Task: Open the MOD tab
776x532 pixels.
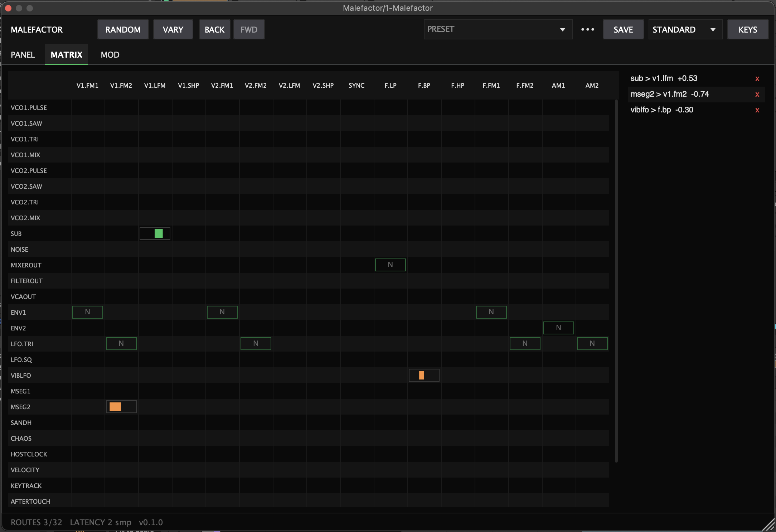Action: click(110, 55)
